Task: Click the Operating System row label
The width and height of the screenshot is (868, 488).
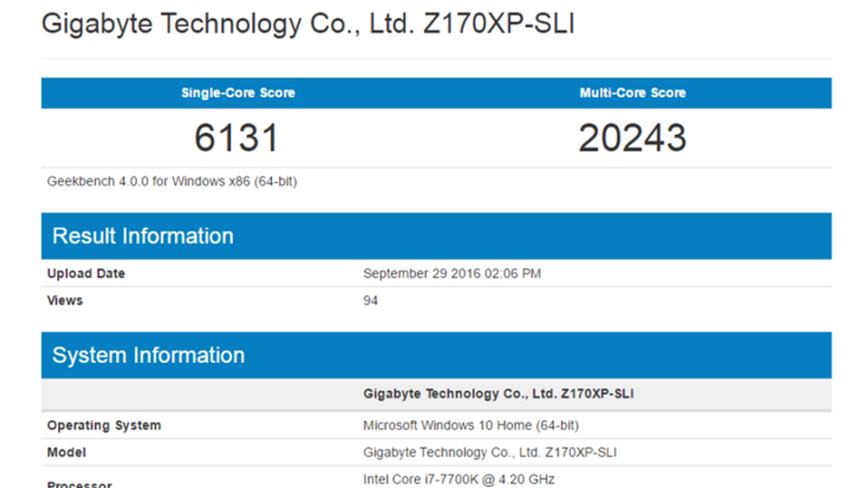Action: coord(104,425)
